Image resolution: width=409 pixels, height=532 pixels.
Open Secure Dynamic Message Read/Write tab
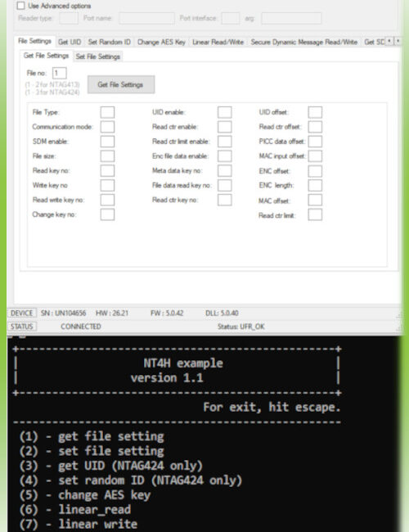point(303,42)
